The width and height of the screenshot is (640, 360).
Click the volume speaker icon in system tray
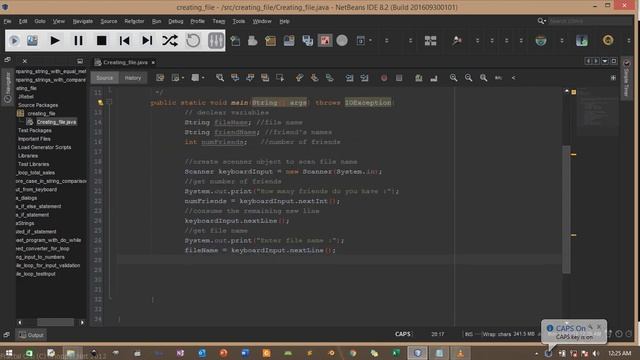tap(596, 353)
